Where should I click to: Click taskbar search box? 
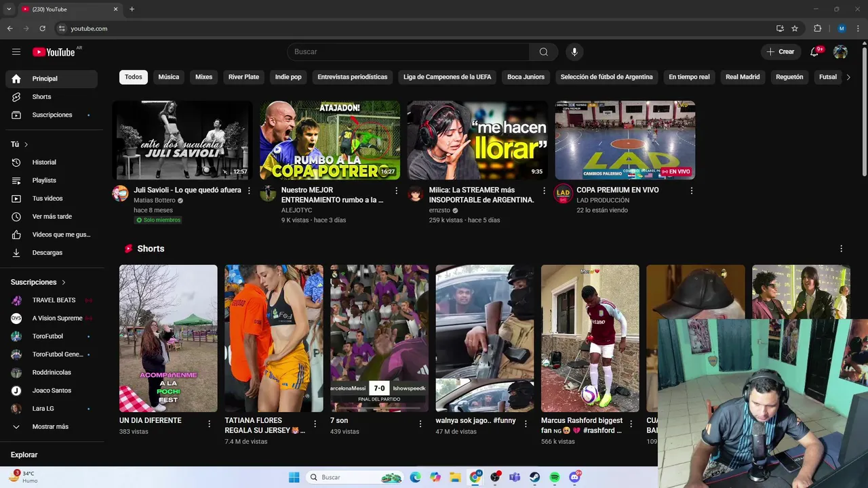[355, 477]
